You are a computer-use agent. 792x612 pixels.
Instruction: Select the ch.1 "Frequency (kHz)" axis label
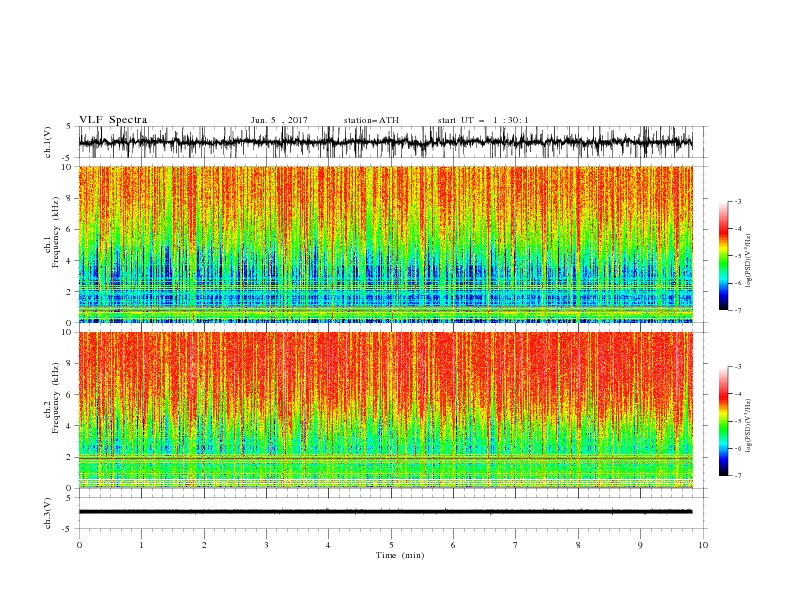(56, 233)
